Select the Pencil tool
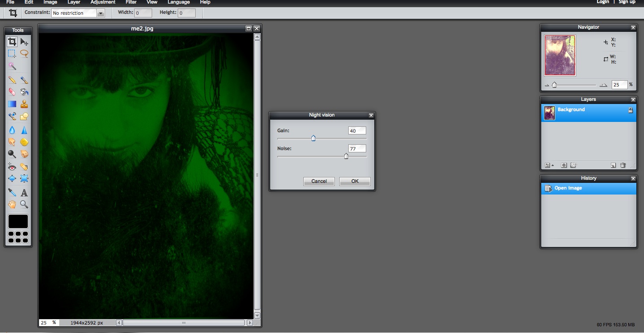The width and height of the screenshot is (644, 333). click(x=12, y=80)
